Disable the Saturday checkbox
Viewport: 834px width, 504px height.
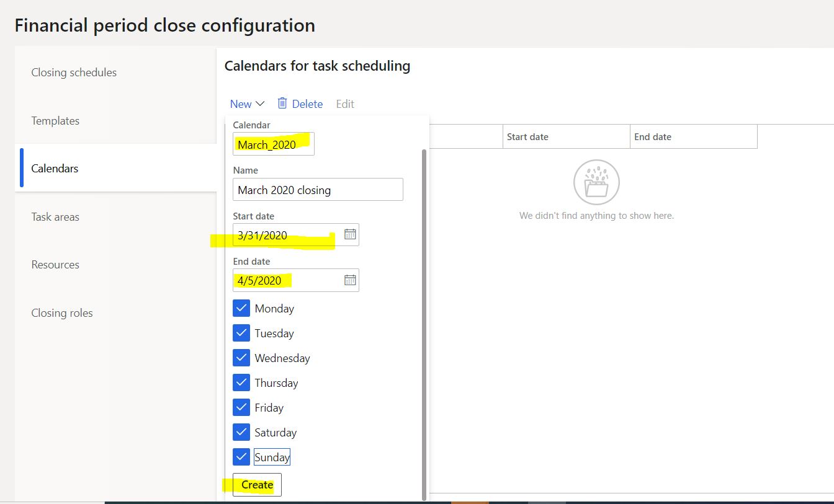point(241,432)
